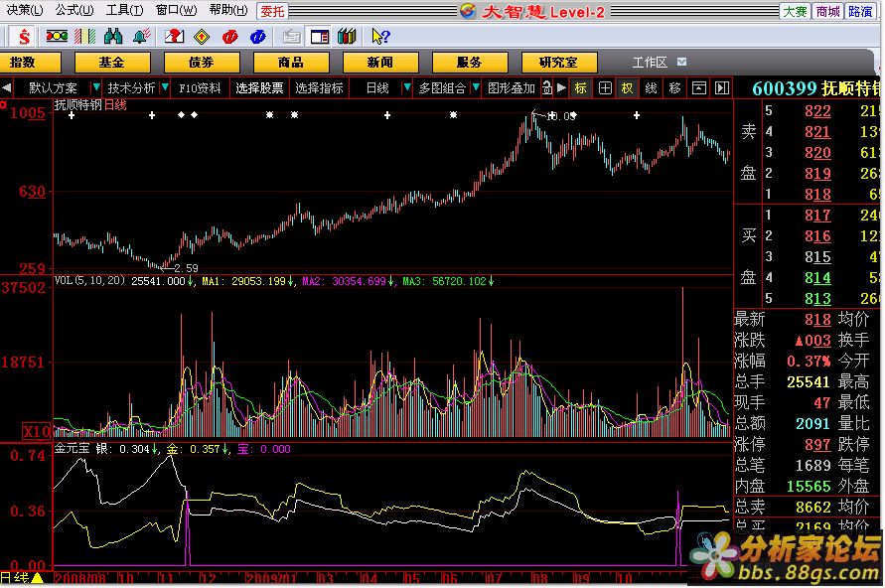Screen dimensions: 885x588
Task: Click the red question-mark chart icon
Action: click(174, 37)
